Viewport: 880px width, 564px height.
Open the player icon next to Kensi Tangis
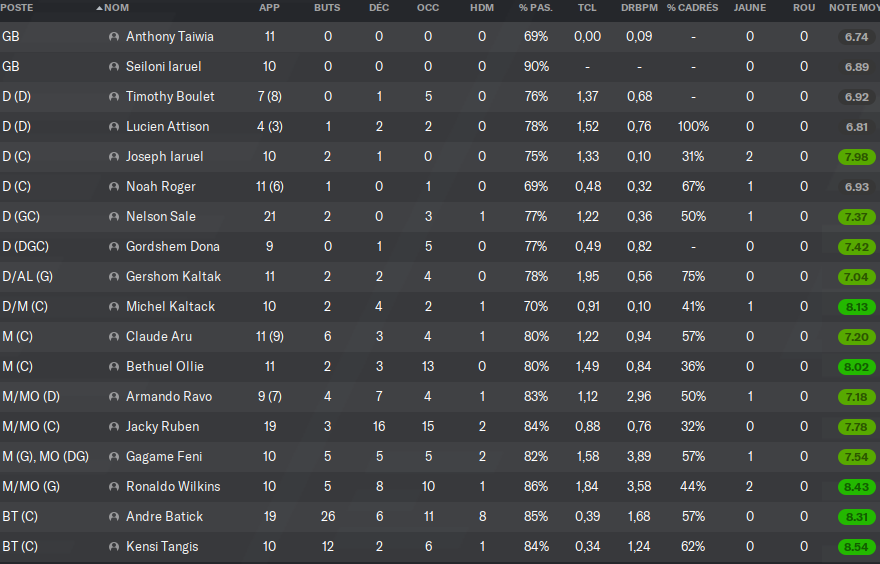114,547
